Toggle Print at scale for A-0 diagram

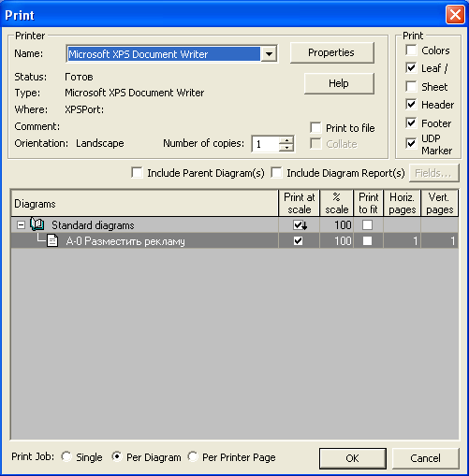coord(298,240)
